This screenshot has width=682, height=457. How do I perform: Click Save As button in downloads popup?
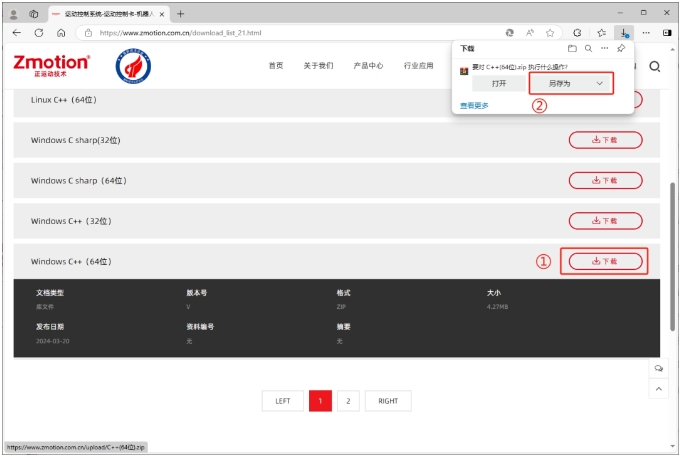tap(559, 83)
